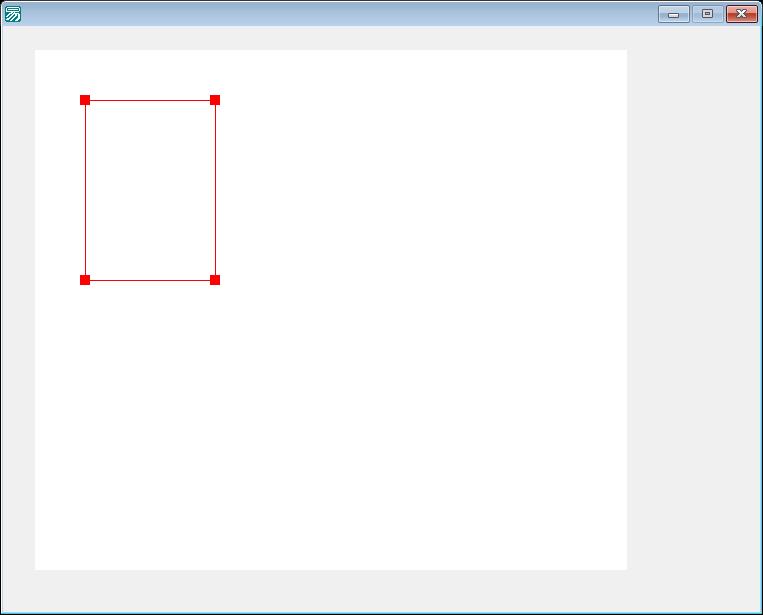Open the application icon system menu
763x615 pixels.
tap(13, 14)
